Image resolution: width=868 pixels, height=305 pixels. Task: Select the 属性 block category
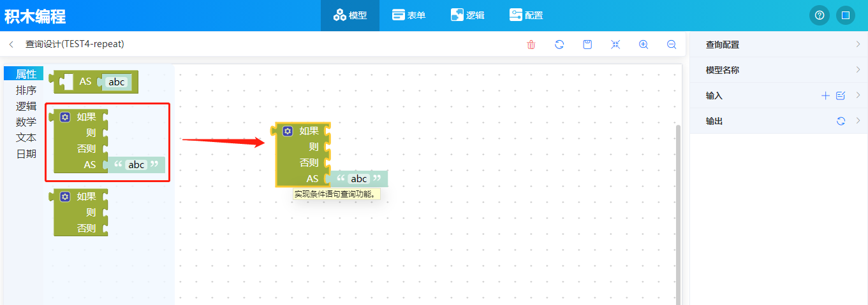(24, 74)
